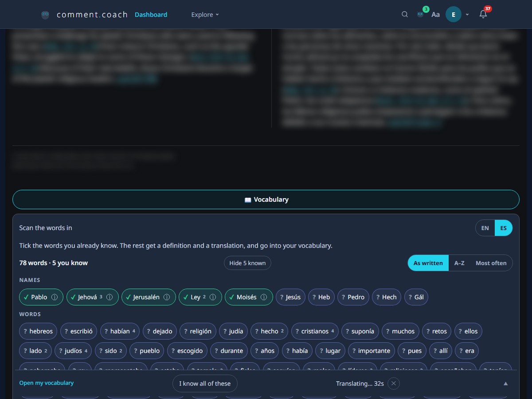Mark the name Heb as known

click(x=321, y=297)
